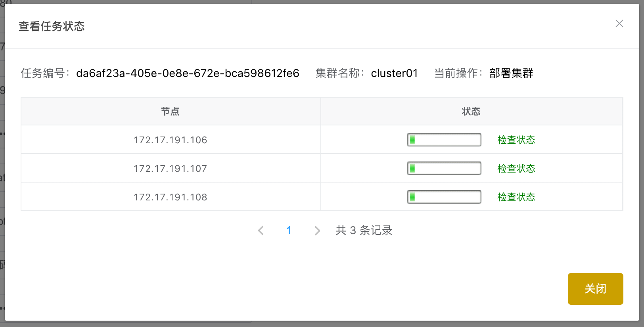Open 检查状态 link for node 172.17.191.108
644x327 pixels.
516,197
